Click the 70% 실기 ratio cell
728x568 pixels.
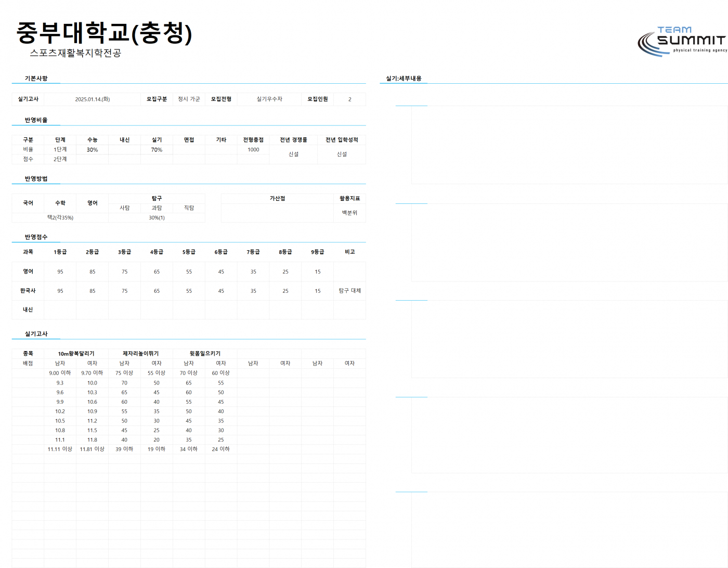[157, 150]
